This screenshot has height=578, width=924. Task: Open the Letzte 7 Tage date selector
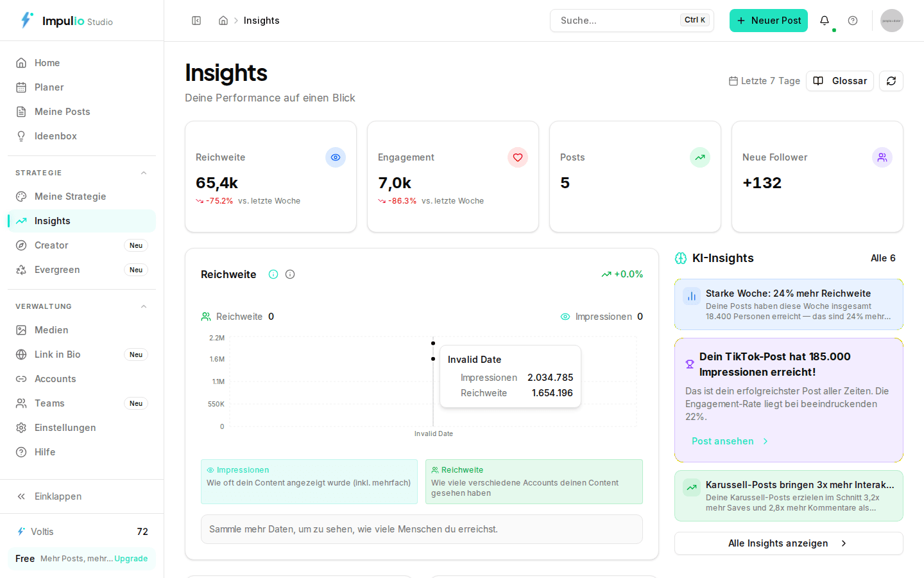point(764,81)
